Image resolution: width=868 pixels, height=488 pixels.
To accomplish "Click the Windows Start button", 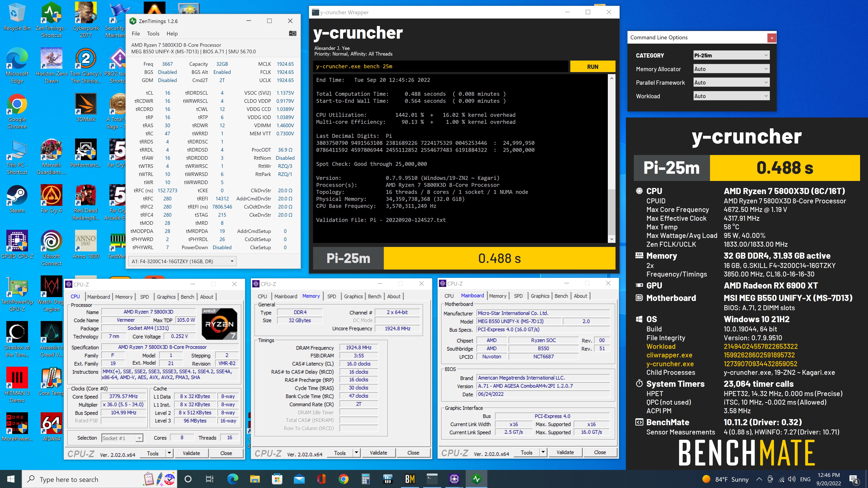I will [x=11, y=479].
